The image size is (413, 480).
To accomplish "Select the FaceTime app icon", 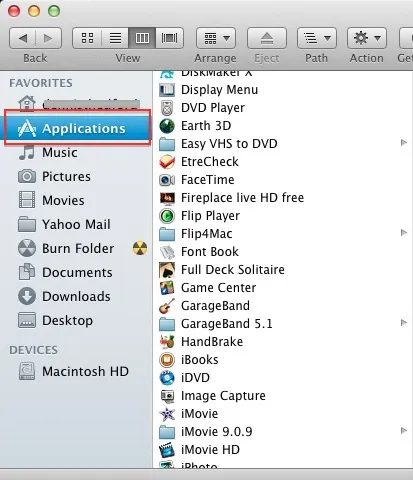I will [167, 180].
